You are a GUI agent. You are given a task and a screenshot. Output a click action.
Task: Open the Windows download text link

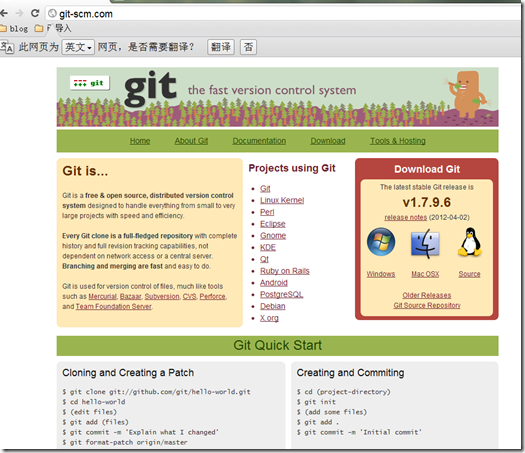pos(381,274)
